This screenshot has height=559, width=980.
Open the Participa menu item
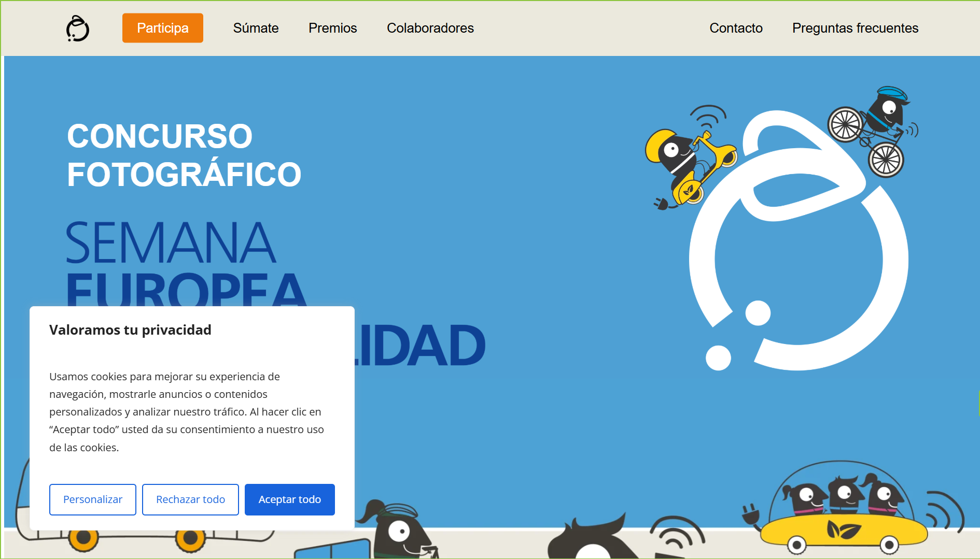(x=163, y=28)
